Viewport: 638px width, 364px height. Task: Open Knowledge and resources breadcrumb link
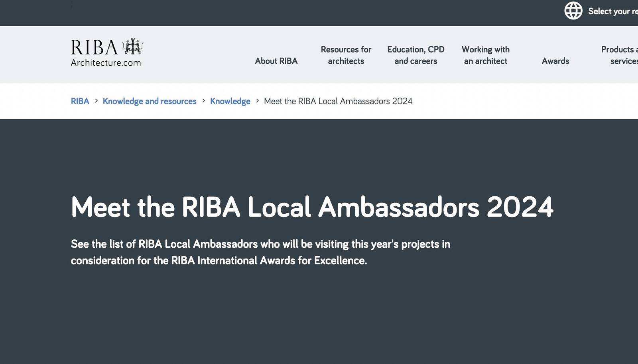pos(150,101)
